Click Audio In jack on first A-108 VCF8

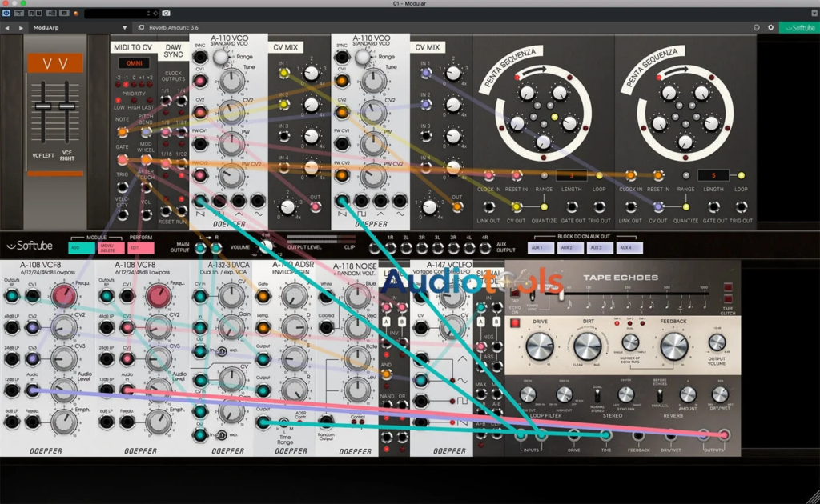[32, 390]
